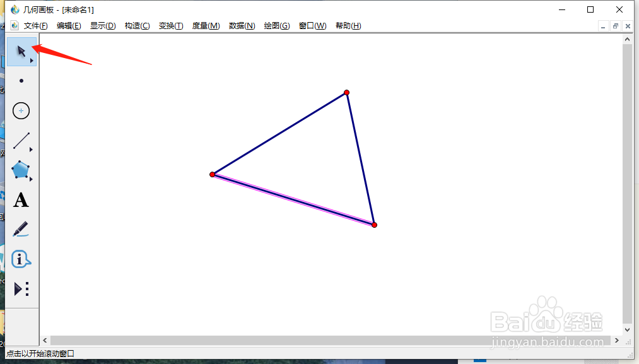Viewport: 639px width, 364px height.
Task: Open the 绘图(G) menu
Action: point(277,26)
